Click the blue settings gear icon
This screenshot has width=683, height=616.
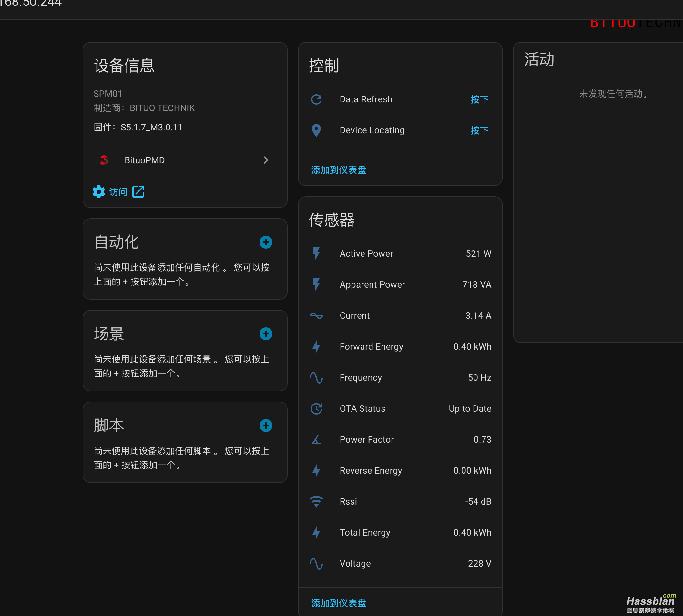98,192
